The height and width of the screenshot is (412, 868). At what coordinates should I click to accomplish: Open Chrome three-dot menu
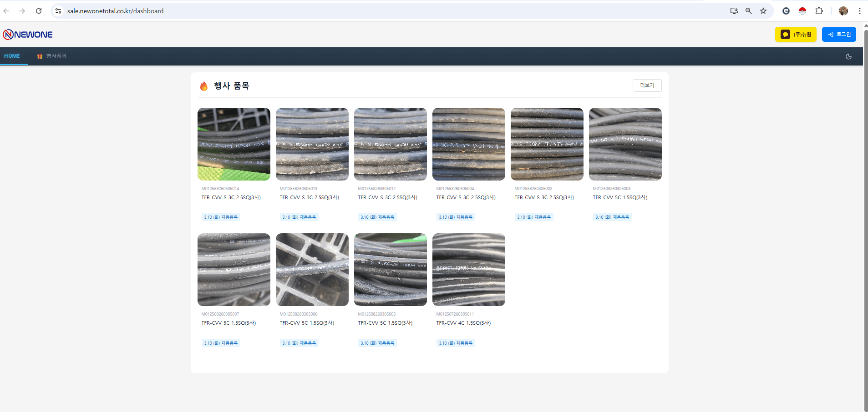pyautogui.click(x=859, y=11)
